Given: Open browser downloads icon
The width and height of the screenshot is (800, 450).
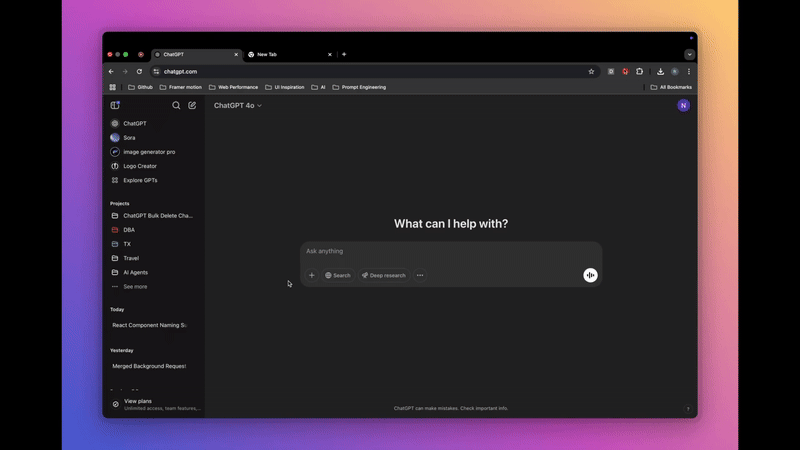Looking at the screenshot, I should click(x=660, y=72).
